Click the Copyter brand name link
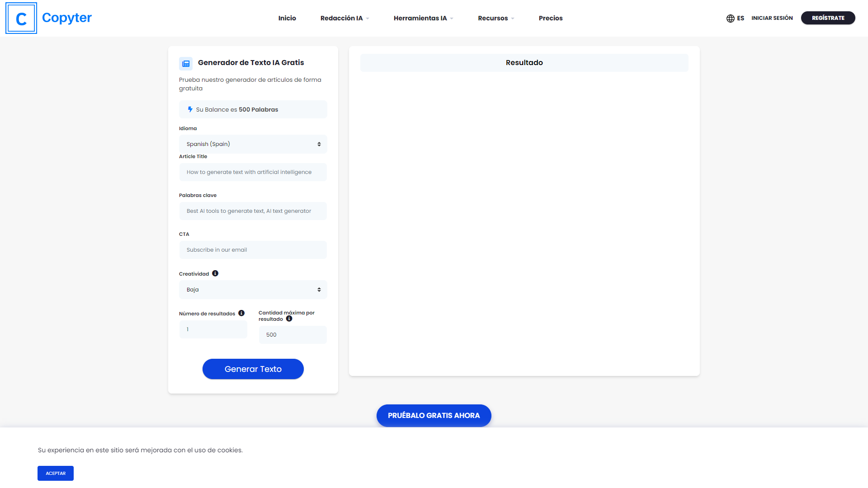Viewport: 868px width, 488px height. click(x=67, y=18)
